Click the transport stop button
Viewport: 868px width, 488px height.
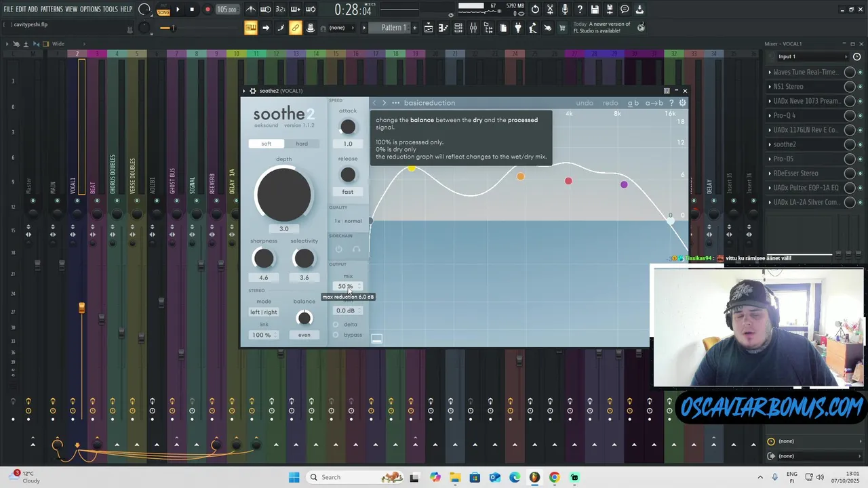[192, 9]
